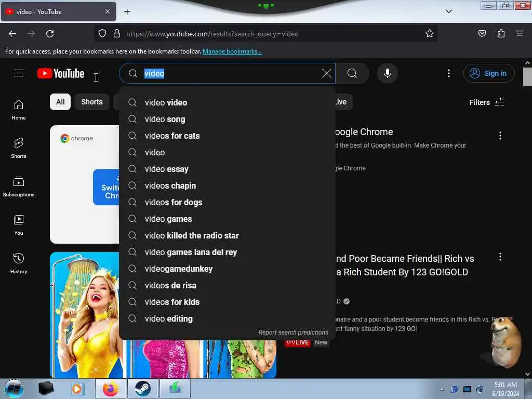This screenshot has height=399, width=532.
Task: Close the "video - YouTube" tab
Action: click(x=108, y=11)
